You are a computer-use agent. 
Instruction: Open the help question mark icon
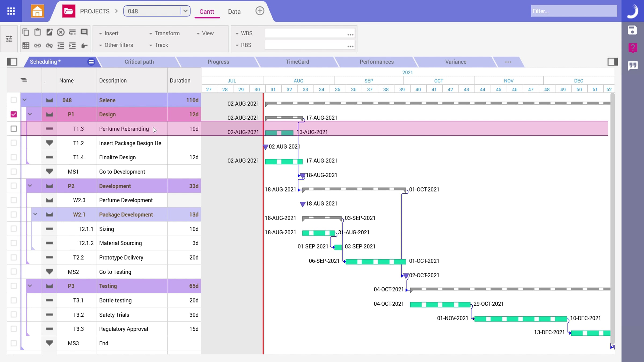pyautogui.click(x=632, y=48)
